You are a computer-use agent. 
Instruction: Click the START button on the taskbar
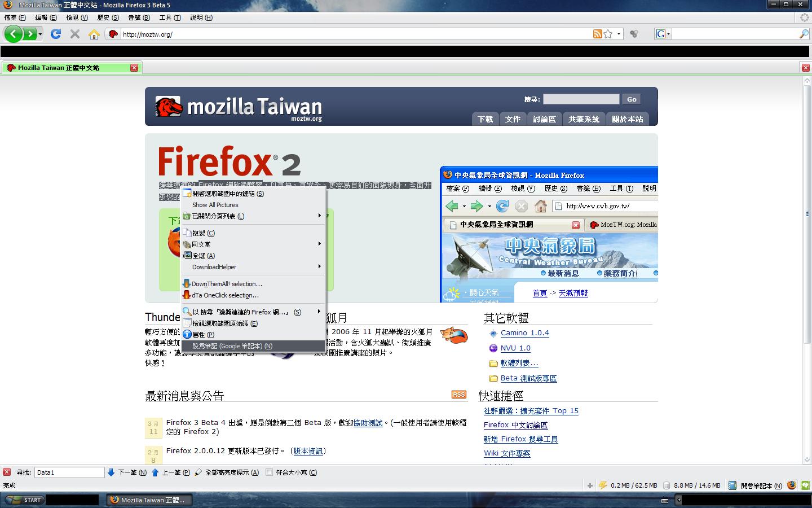[x=24, y=500]
